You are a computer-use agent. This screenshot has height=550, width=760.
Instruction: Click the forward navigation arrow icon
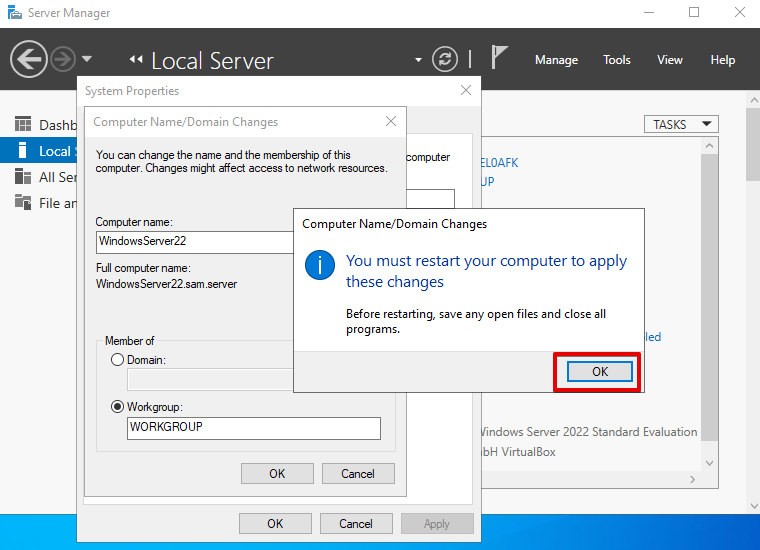(x=62, y=59)
